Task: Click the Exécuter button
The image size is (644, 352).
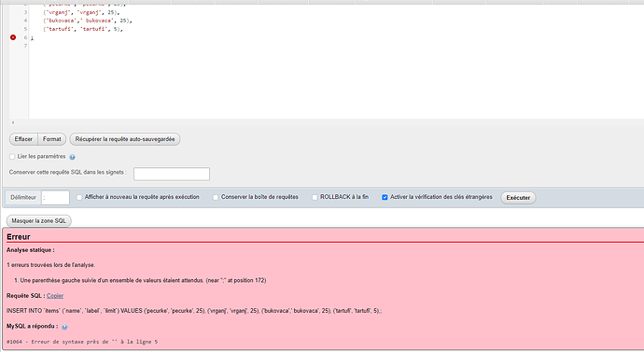Action: pos(518,198)
